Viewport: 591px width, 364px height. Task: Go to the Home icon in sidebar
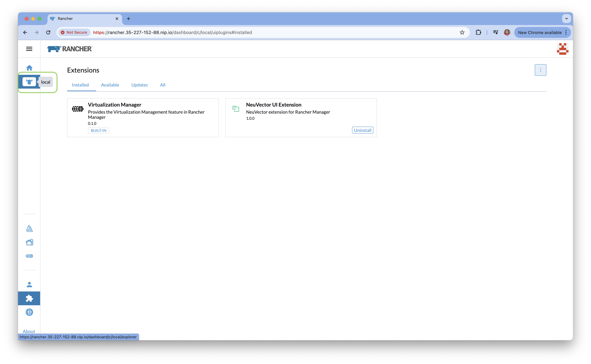29,68
